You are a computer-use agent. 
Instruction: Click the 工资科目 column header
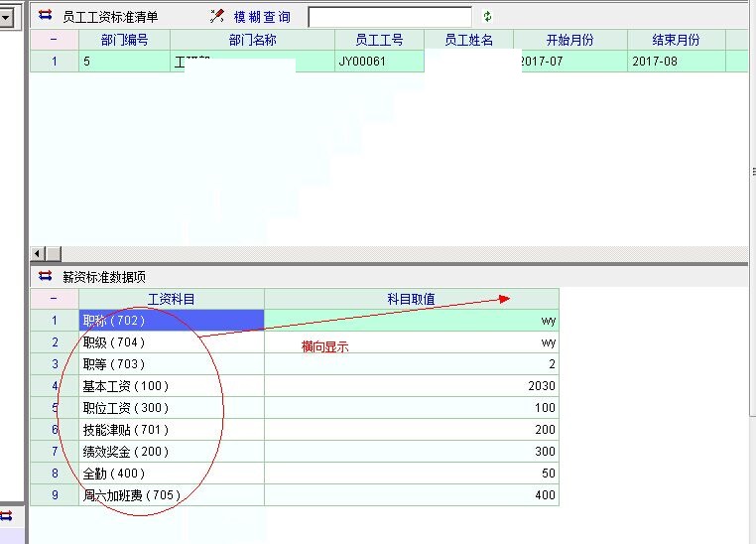(x=171, y=298)
